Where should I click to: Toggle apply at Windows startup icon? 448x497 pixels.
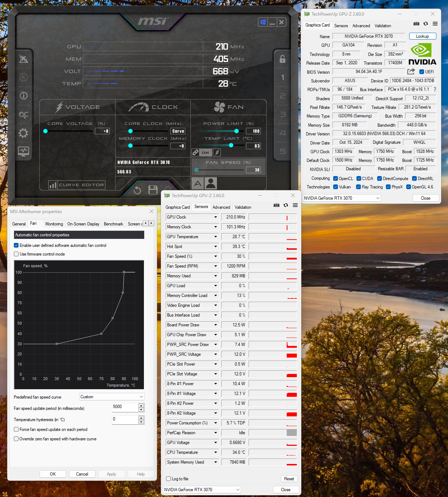[x=263, y=22]
